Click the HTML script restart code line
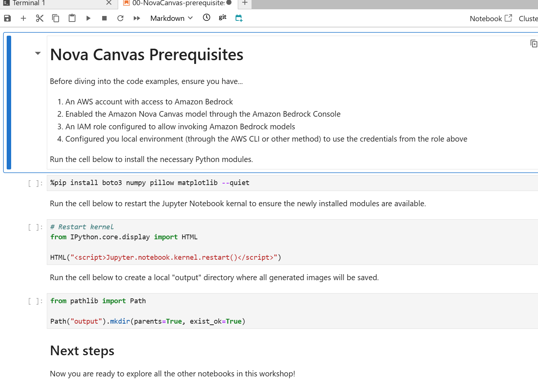 coord(166,257)
